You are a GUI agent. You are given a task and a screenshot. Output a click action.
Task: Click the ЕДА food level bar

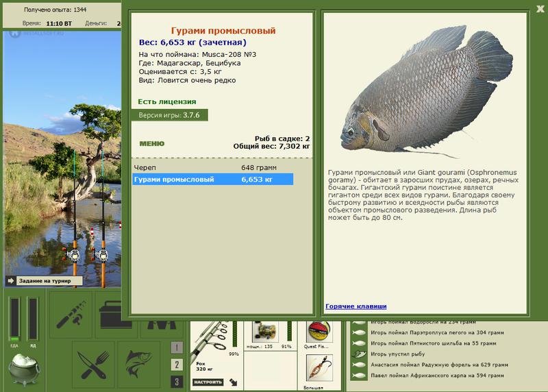(x=14, y=319)
